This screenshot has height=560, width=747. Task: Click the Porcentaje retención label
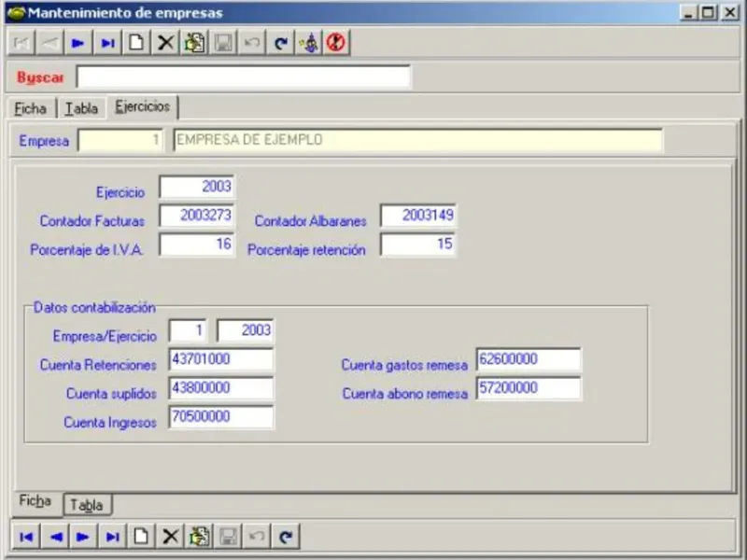pos(306,250)
